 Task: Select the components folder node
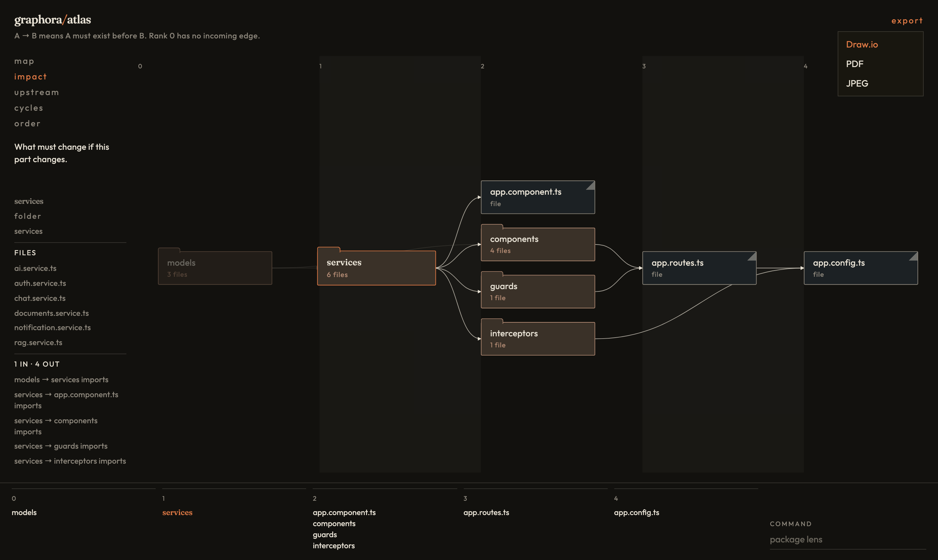coord(538,244)
